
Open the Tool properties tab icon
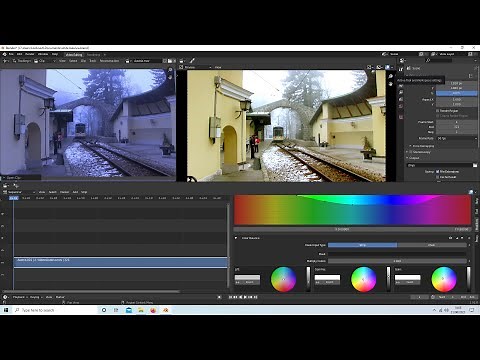(401, 69)
